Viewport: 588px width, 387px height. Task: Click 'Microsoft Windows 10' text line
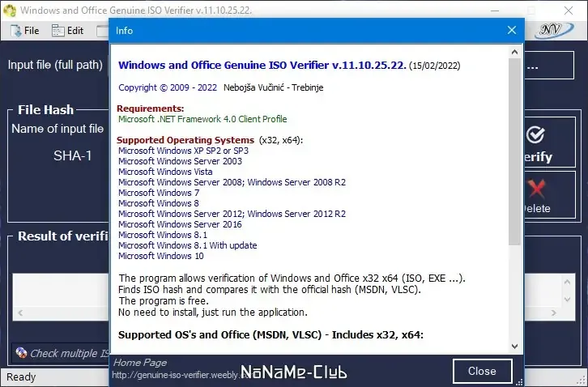coord(161,256)
